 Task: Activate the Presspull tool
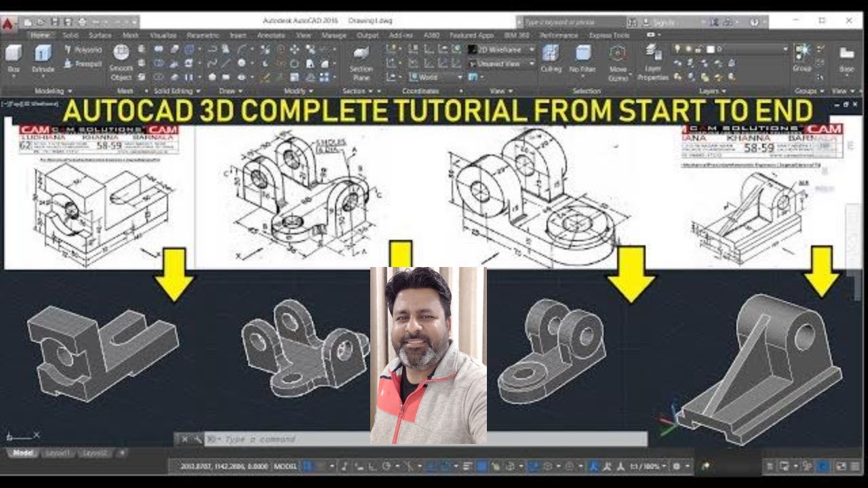pyautogui.click(x=83, y=64)
